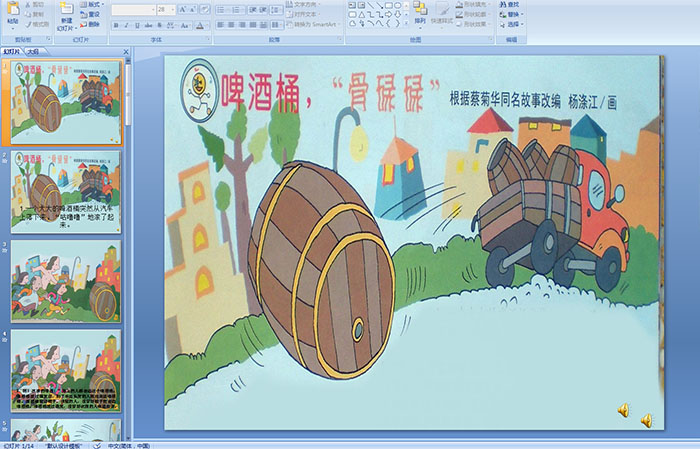Open the Replace (替换) dropdown
700x449 pixels.
(512, 14)
